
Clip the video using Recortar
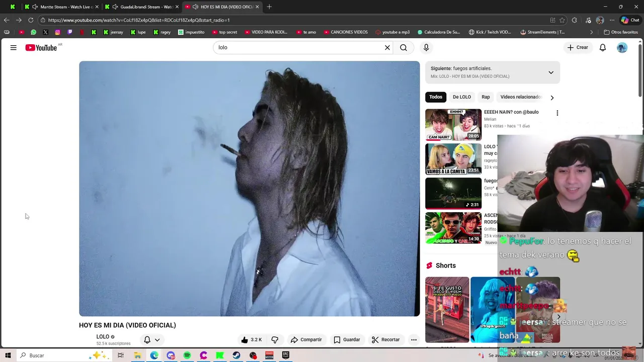[x=386, y=339]
